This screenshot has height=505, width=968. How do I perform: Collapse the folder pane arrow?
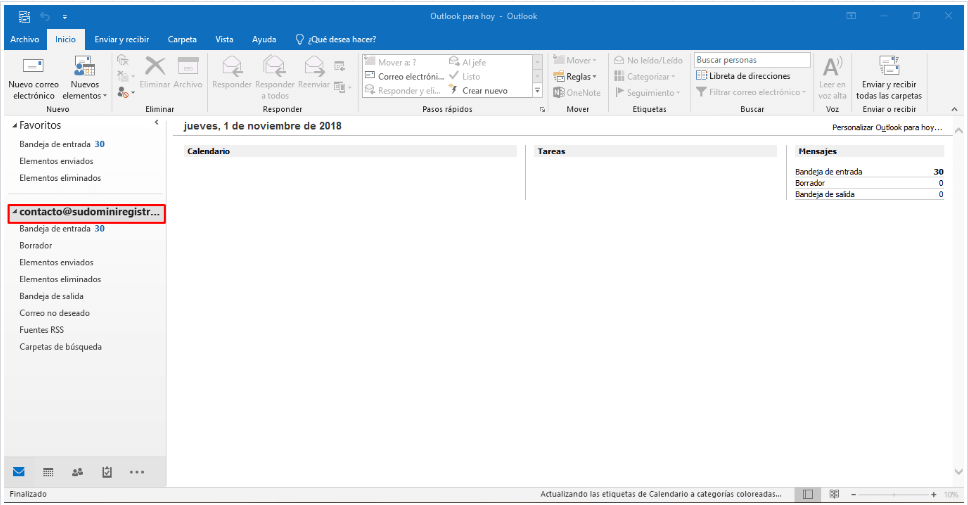tap(156, 123)
